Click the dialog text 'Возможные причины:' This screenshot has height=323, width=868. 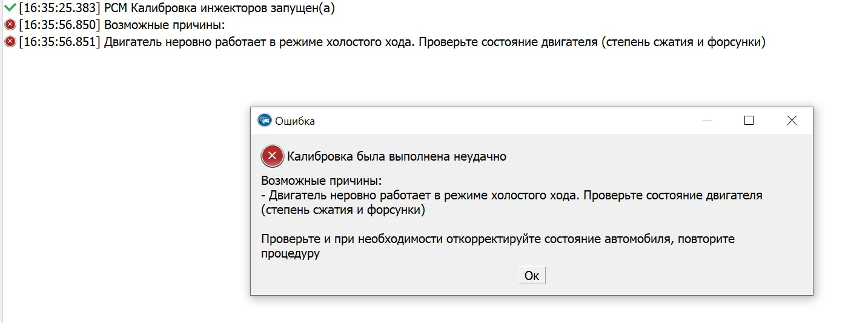point(322,181)
